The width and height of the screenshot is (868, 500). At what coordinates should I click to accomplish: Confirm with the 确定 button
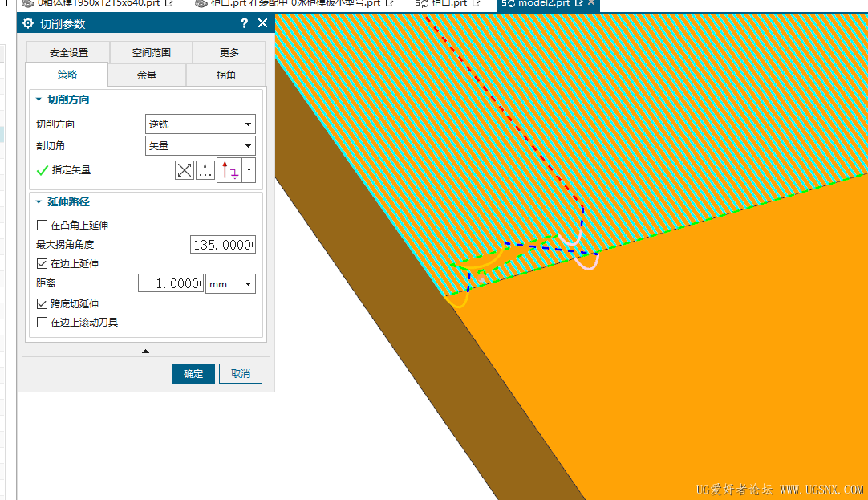(193, 374)
